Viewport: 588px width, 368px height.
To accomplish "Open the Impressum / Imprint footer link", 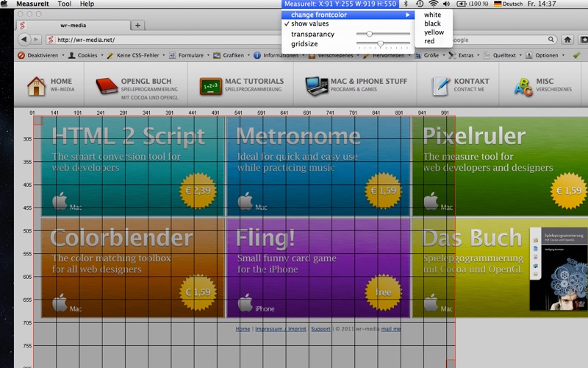I will (x=281, y=328).
